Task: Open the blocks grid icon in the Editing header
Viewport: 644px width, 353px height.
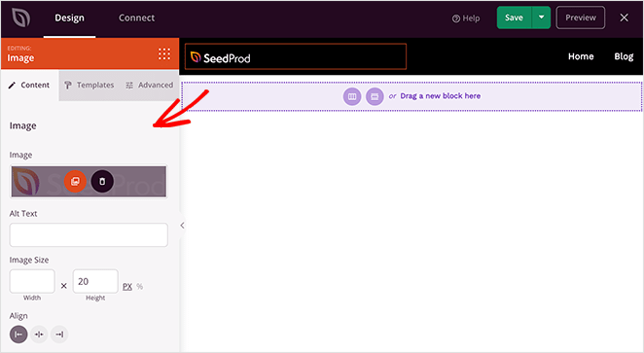Action: click(164, 53)
